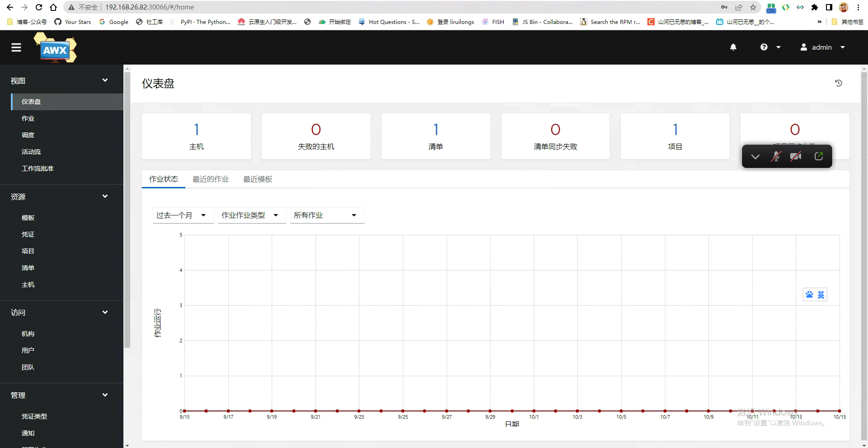The width and height of the screenshot is (868, 448).
Task: Open the notifications bell
Action: 733,47
